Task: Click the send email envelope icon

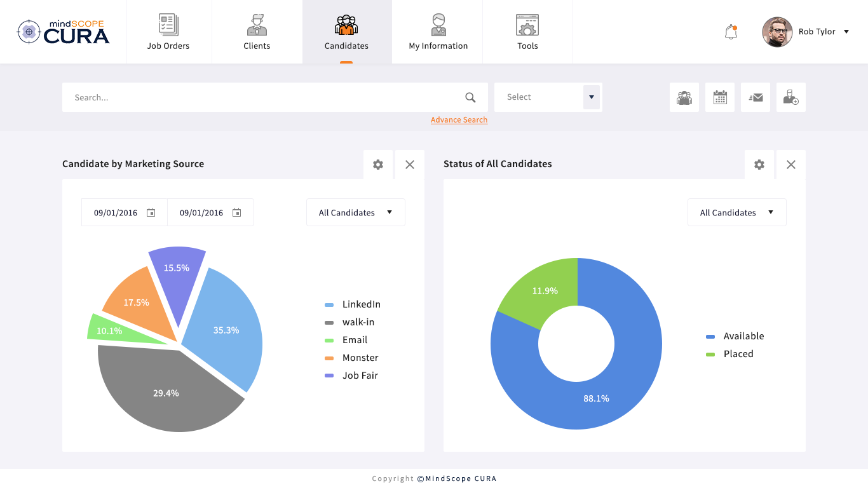Action: [756, 97]
